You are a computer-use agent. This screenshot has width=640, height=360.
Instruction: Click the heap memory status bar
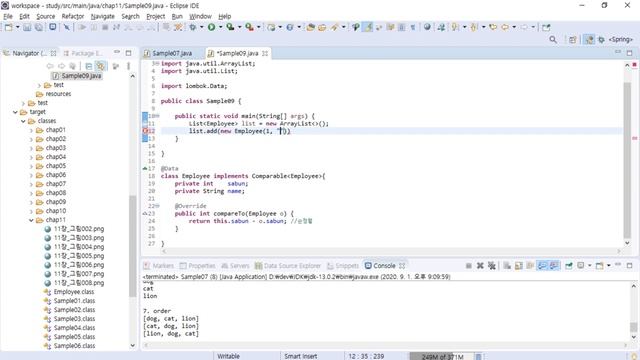[x=442, y=356]
